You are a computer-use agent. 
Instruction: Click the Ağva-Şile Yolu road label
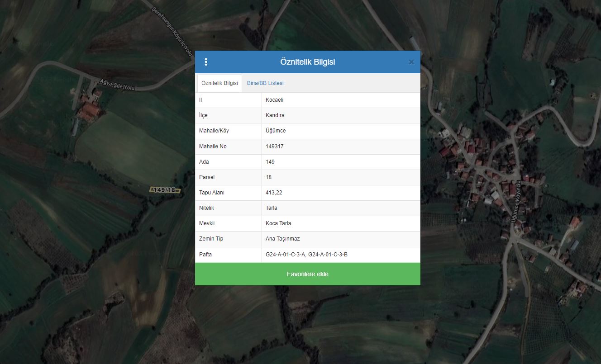[117, 84]
